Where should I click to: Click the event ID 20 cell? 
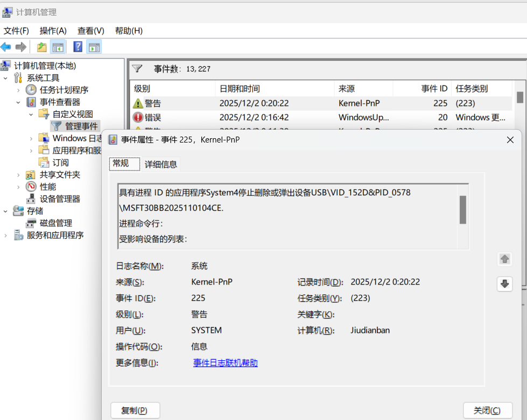pos(442,118)
